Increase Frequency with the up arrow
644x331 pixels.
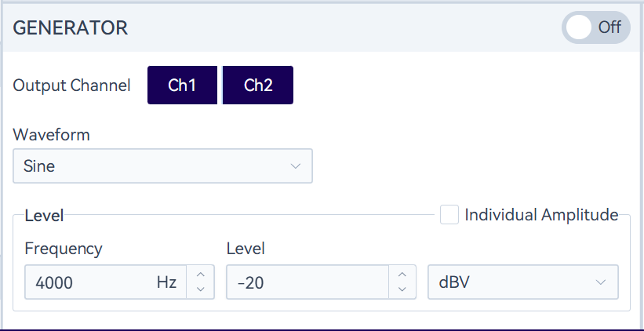pyautogui.click(x=200, y=275)
